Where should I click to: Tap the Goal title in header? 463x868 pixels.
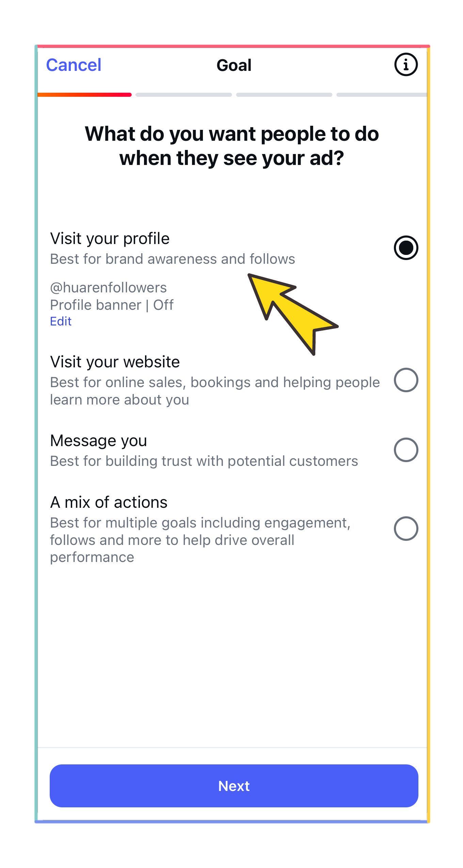[x=234, y=65]
